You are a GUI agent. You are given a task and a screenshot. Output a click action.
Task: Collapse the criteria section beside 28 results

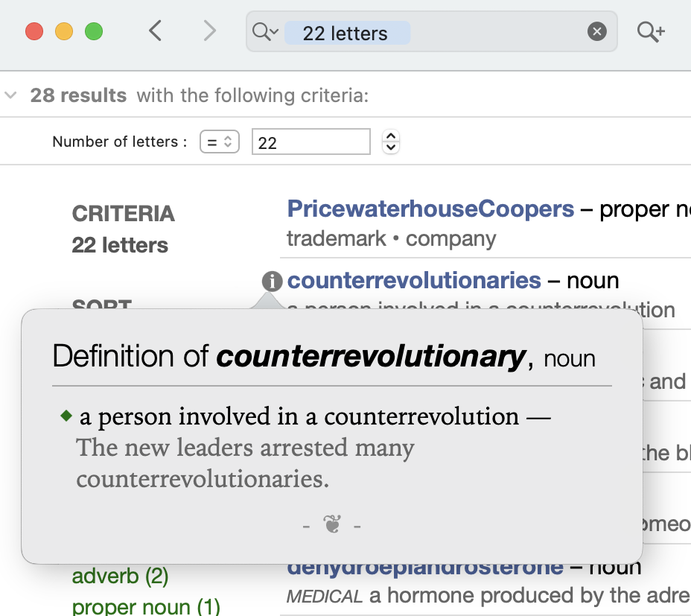coord(10,96)
